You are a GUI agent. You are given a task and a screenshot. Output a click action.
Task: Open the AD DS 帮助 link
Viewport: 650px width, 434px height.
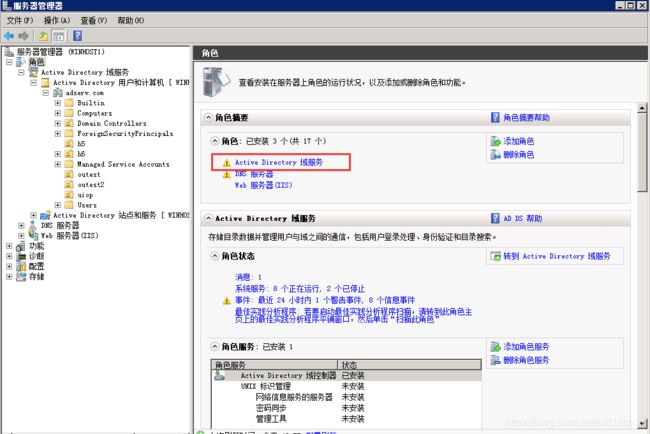coord(522,218)
